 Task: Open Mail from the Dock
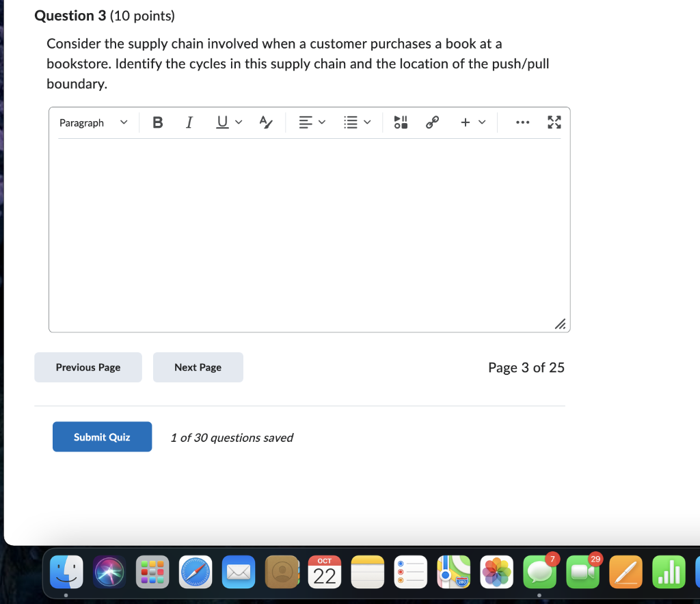pyautogui.click(x=239, y=573)
